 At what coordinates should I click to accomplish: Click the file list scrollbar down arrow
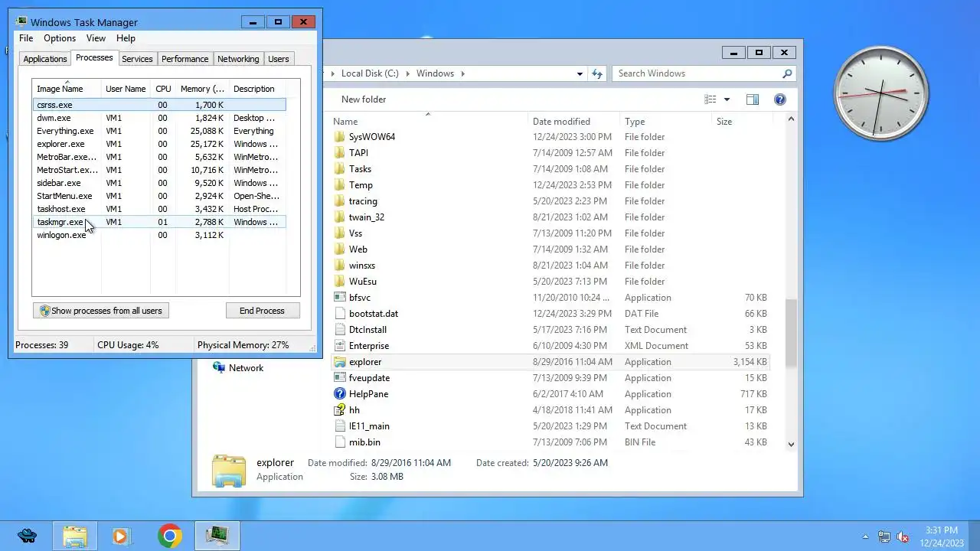791,444
